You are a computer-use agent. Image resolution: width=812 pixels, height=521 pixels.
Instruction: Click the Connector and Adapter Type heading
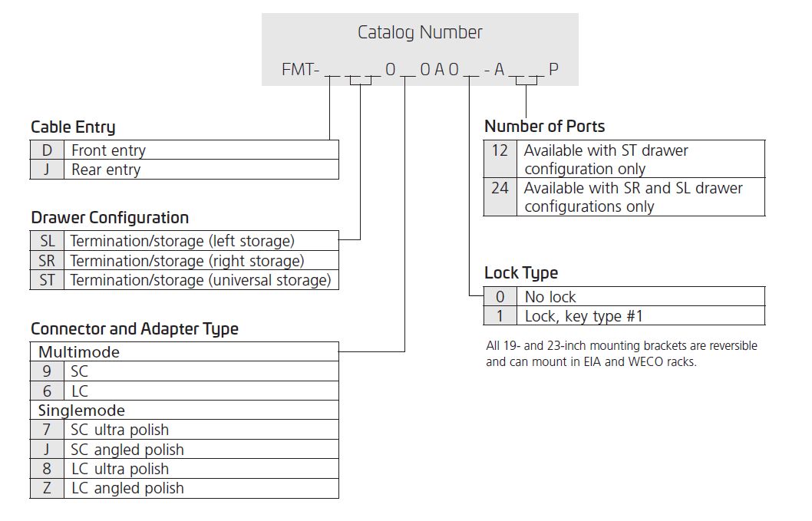click(134, 329)
